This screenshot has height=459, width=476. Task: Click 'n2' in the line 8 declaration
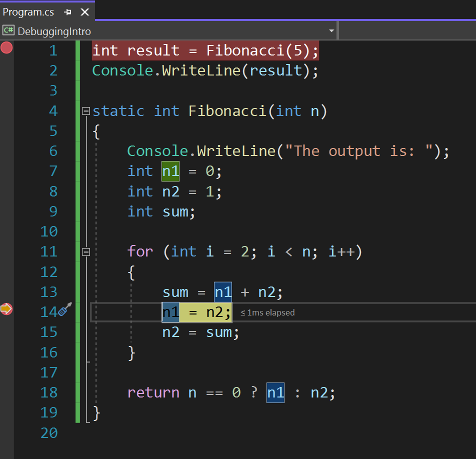tap(171, 191)
